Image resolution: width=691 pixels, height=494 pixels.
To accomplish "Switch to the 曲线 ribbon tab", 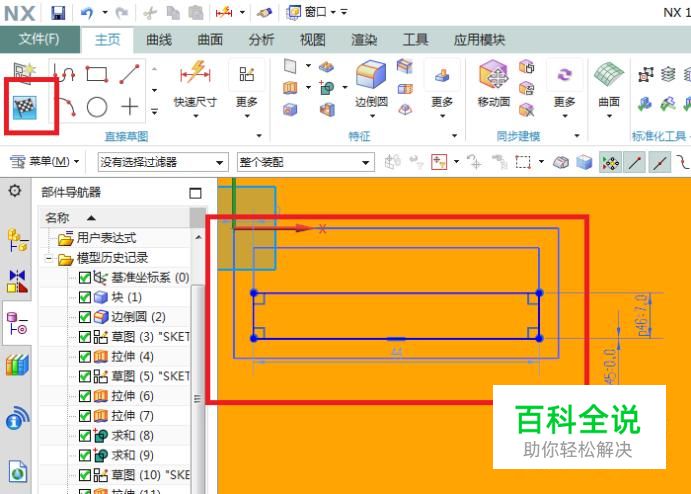I will click(x=159, y=40).
